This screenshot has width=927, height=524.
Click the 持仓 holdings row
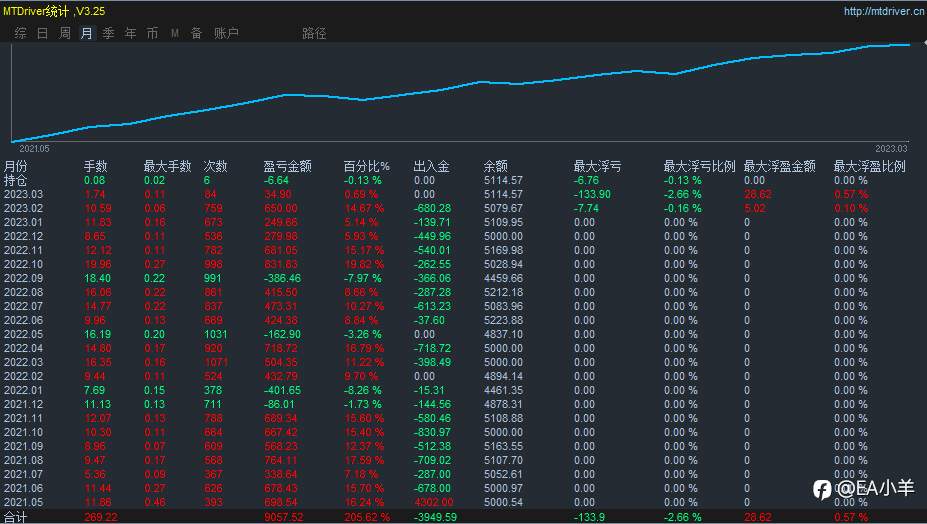point(464,180)
